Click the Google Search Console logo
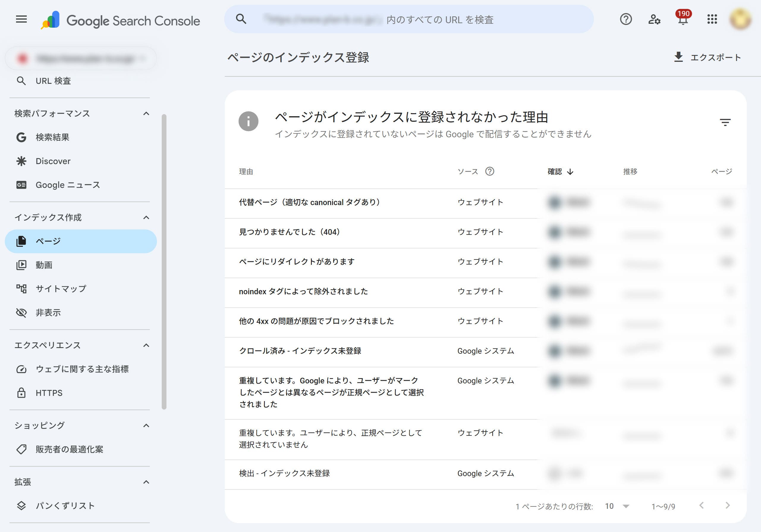761x532 pixels. pos(120,20)
